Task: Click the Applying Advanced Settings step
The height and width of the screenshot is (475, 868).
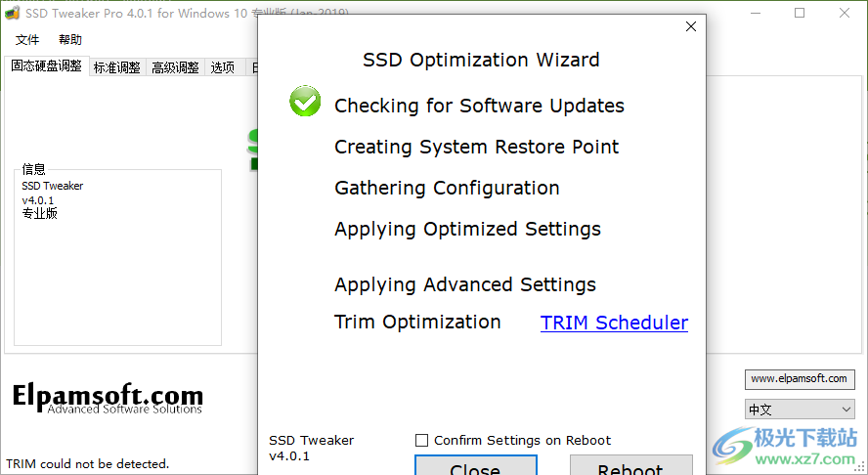Action: [465, 284]
